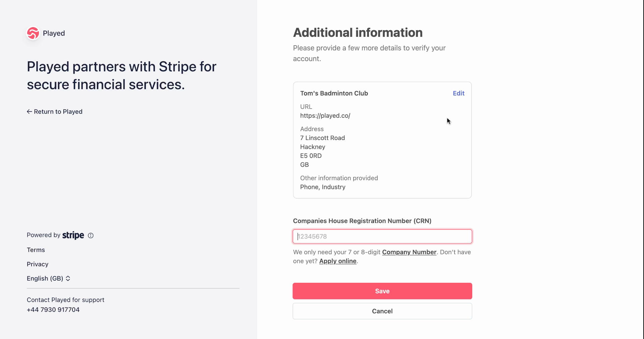This screenshot has width=644, height=339.
Task: Click the language selector chevron arrows
Action: [68, 278]
